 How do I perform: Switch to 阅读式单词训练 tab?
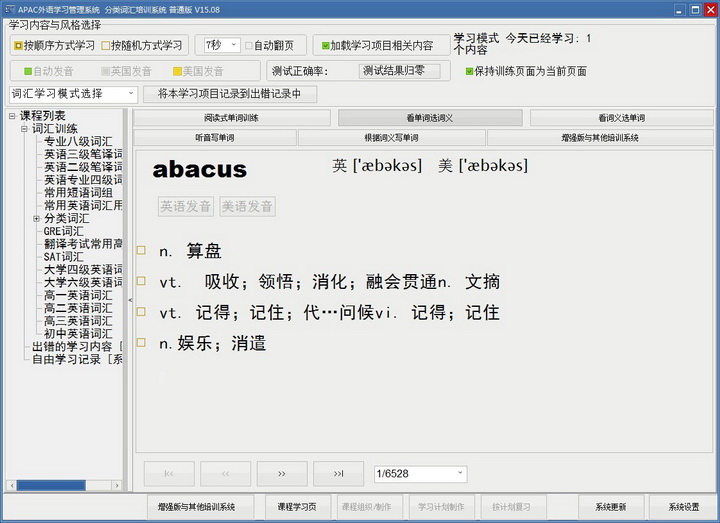[x=232, y=118]
